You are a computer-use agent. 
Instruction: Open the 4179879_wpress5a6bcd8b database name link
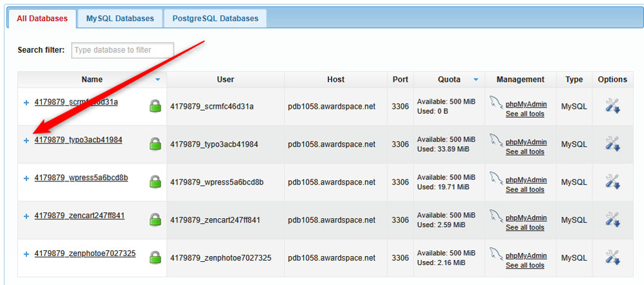coord(81,178)
